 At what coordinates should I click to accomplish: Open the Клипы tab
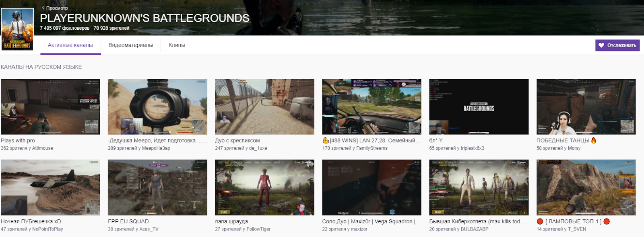pos(177,45)
